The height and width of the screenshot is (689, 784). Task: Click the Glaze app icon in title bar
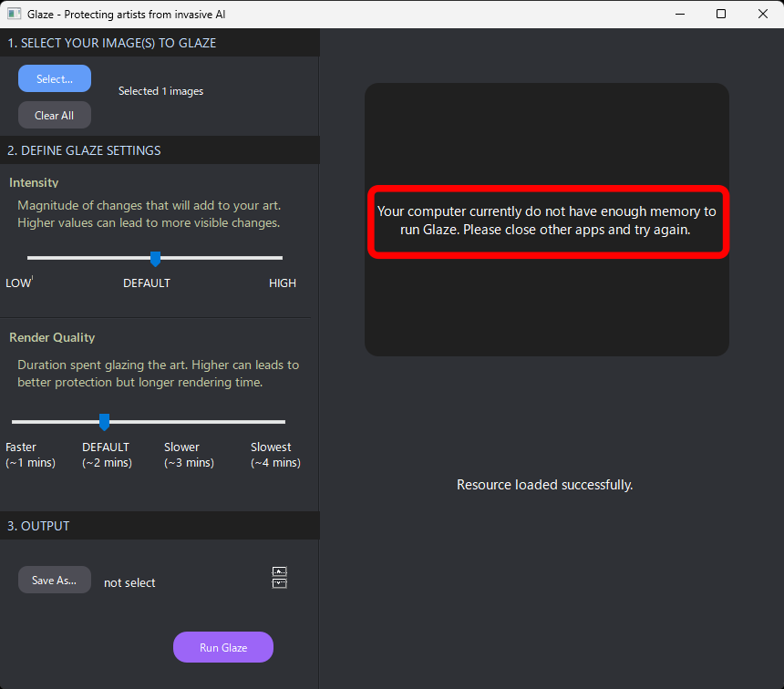[14, 14]
